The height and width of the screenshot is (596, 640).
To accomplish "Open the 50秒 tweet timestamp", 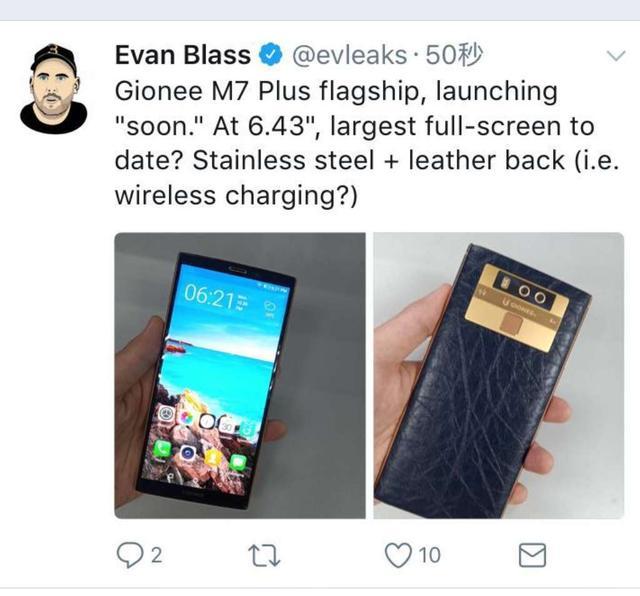I will (454, 55).
